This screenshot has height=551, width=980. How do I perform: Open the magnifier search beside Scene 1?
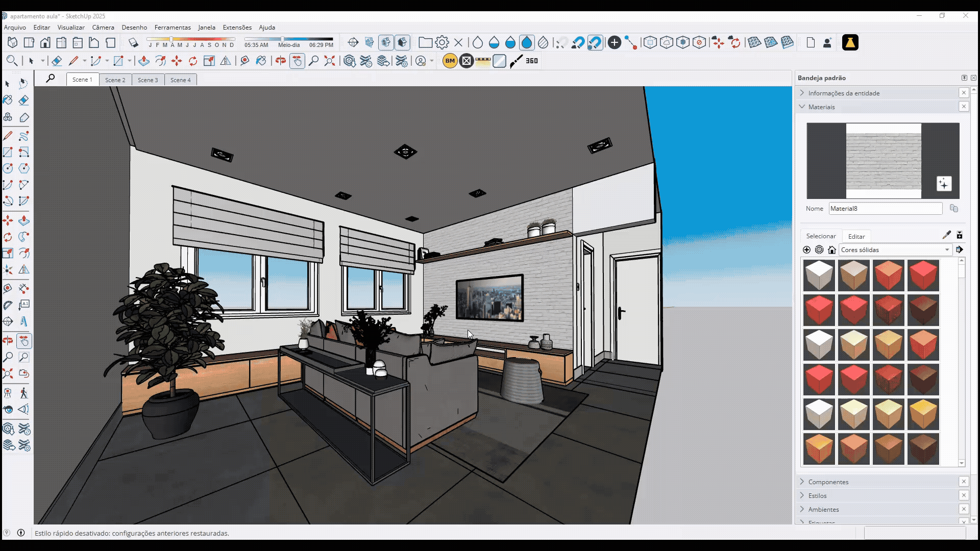tap(50, 79)
